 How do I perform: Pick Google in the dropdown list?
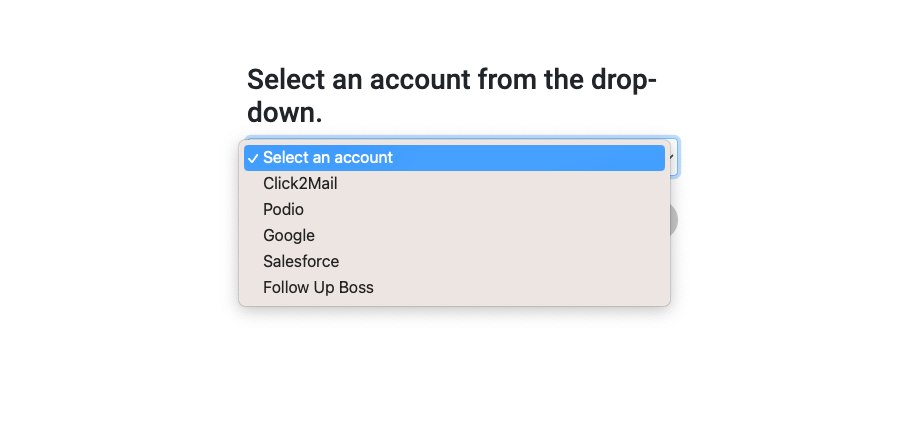click(289, 236)
